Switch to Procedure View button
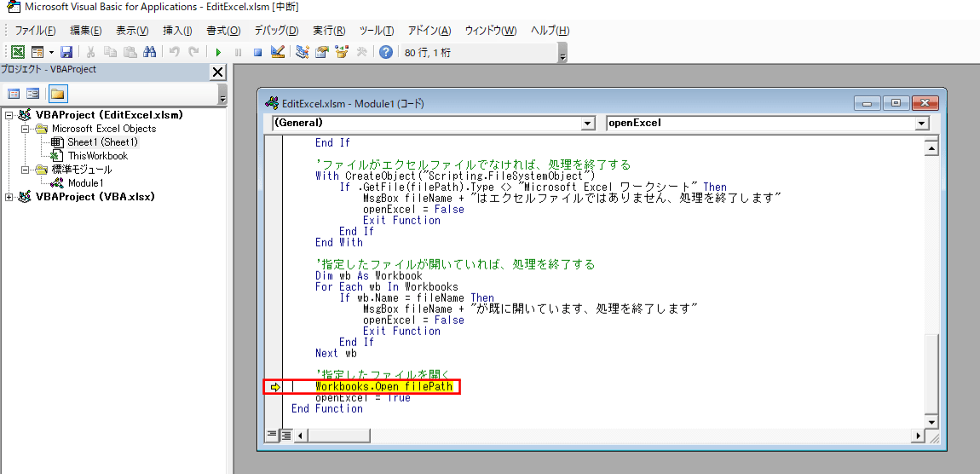This screenshot has width=980, height=474. point(273,435)
